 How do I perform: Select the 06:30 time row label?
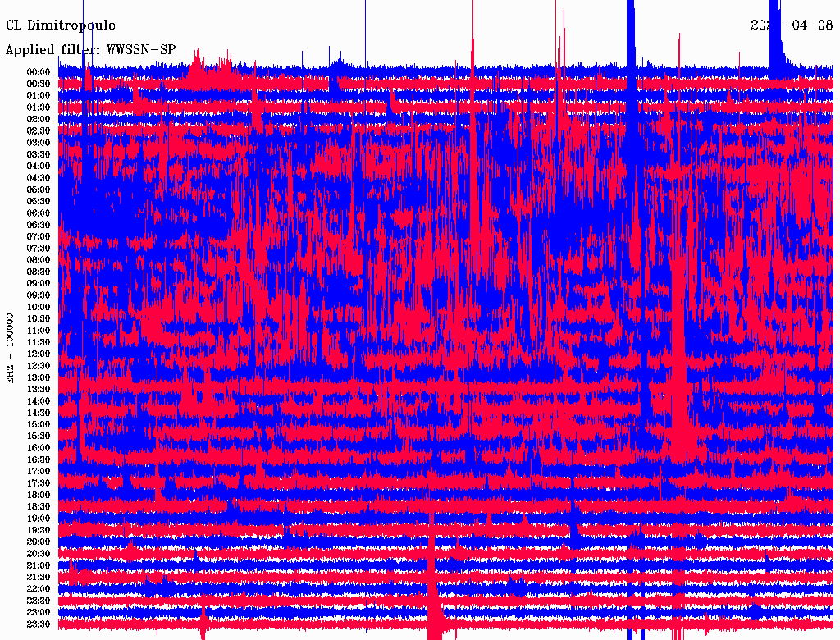(39, 225)
